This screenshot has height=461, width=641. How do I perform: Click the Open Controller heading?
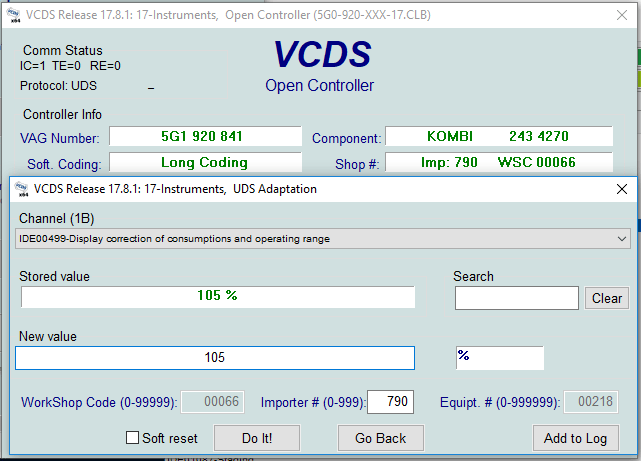pos(320,85)
